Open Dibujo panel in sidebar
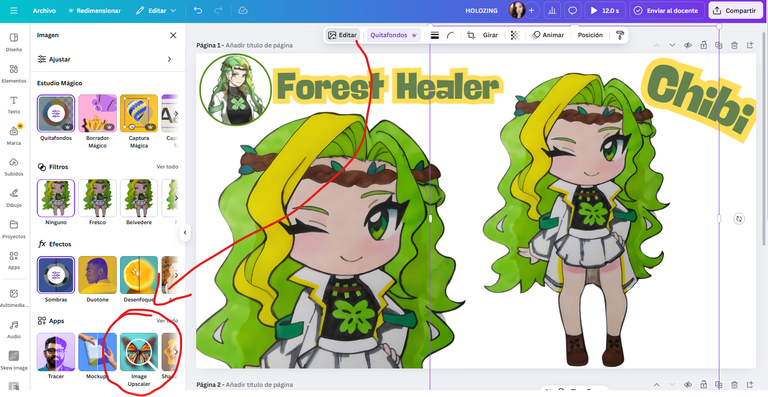This screenshot has height=397, width=768. (x=14, y=198)
